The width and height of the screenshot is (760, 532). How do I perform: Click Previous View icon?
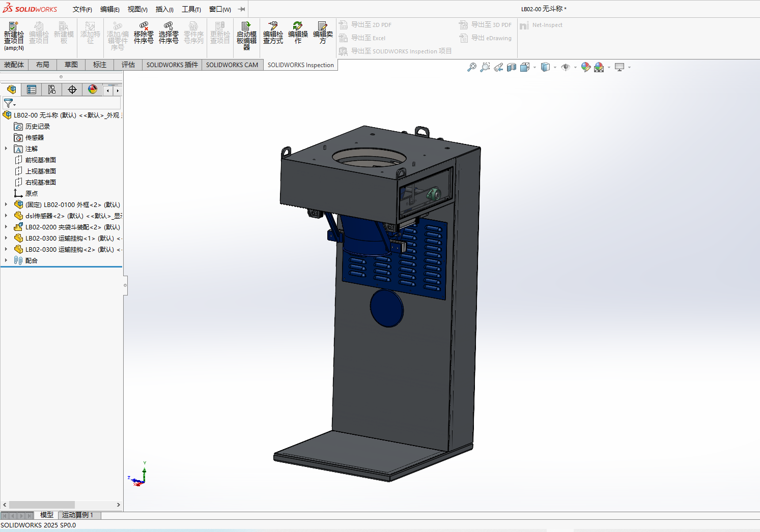(498, 67)
